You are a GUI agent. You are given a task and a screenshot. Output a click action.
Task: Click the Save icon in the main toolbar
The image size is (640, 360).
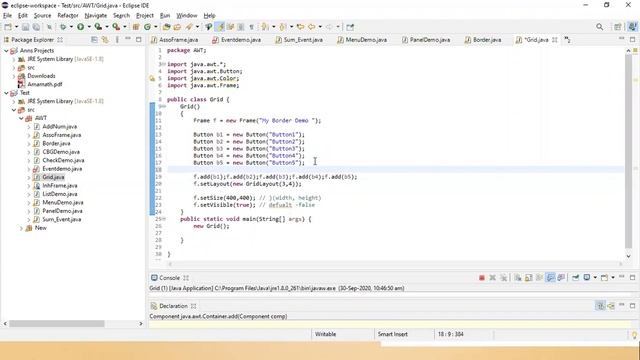coord(25,27)
